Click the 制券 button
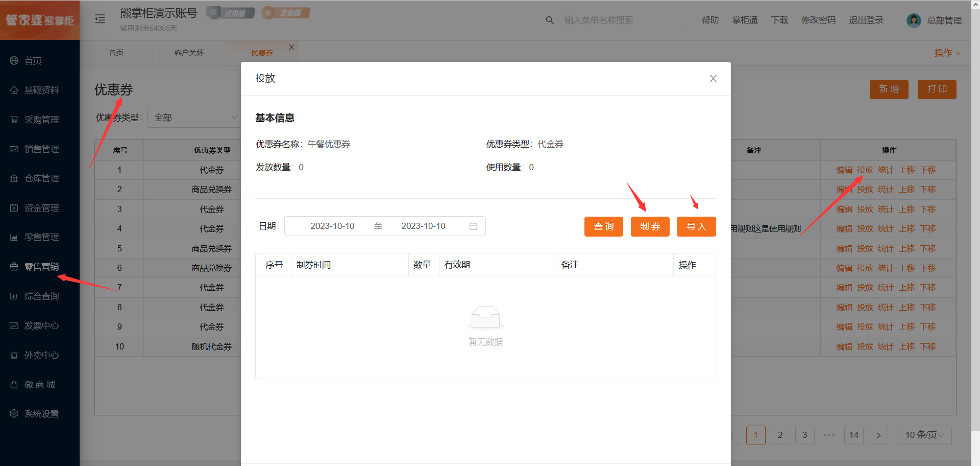980x466 pixels. pyautogui.click(x=650, y=226)
